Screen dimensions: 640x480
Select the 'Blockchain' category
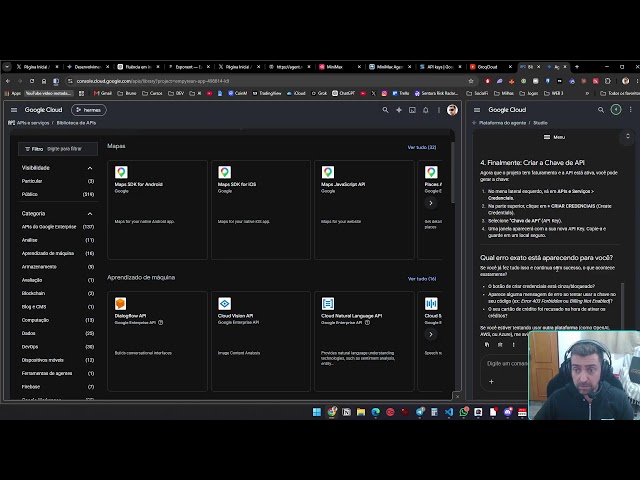click(58, 293)
